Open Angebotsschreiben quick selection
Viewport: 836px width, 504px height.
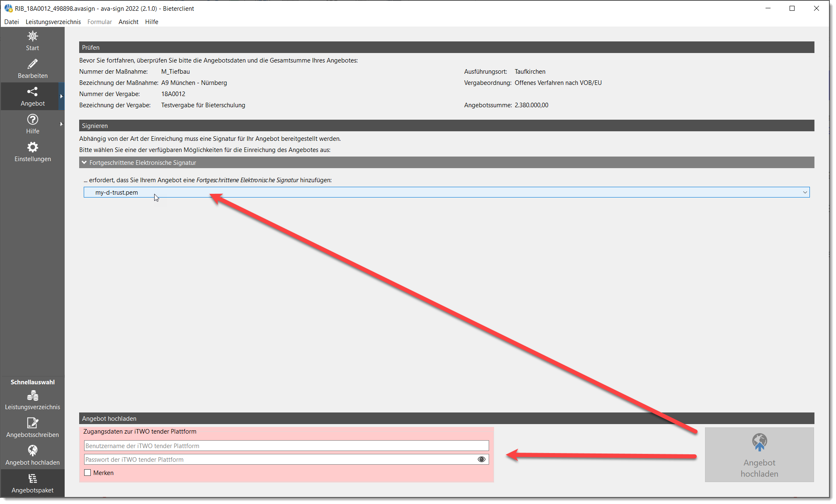click(32, 428)
